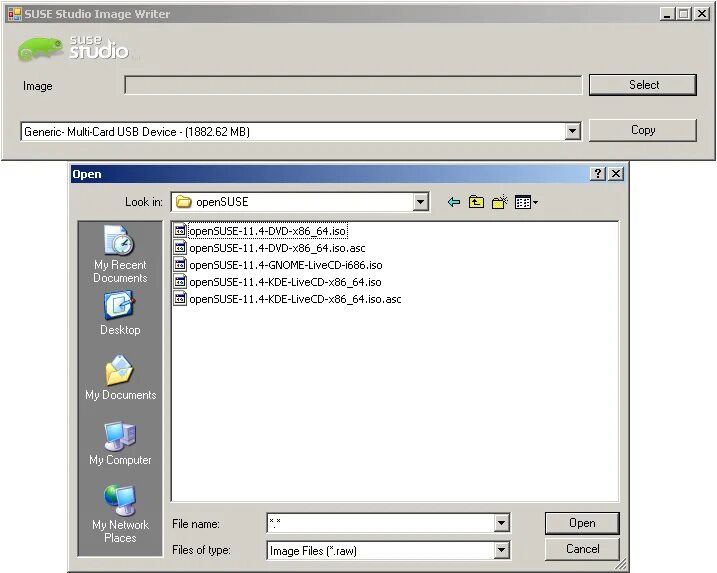The height and width of the screenshot is (573, 717).
Task: Open My Network Places shortcut
Action: (x=120, y=514)
